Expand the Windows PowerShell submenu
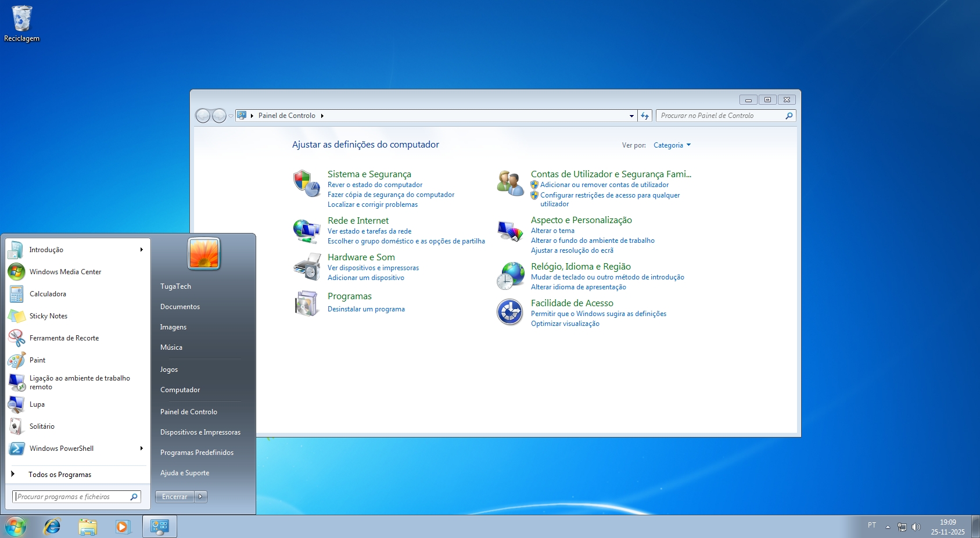The width and height of the screenshot is (980, 538). click(141, 448)
